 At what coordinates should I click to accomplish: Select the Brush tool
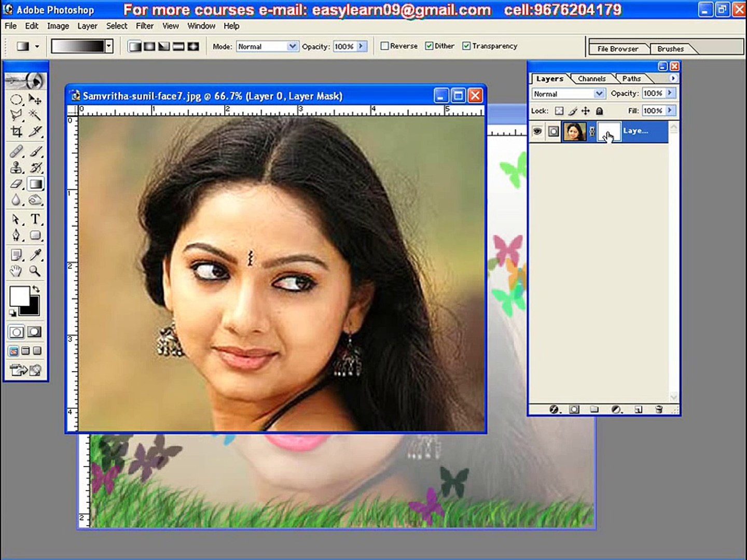coord(35,151)
